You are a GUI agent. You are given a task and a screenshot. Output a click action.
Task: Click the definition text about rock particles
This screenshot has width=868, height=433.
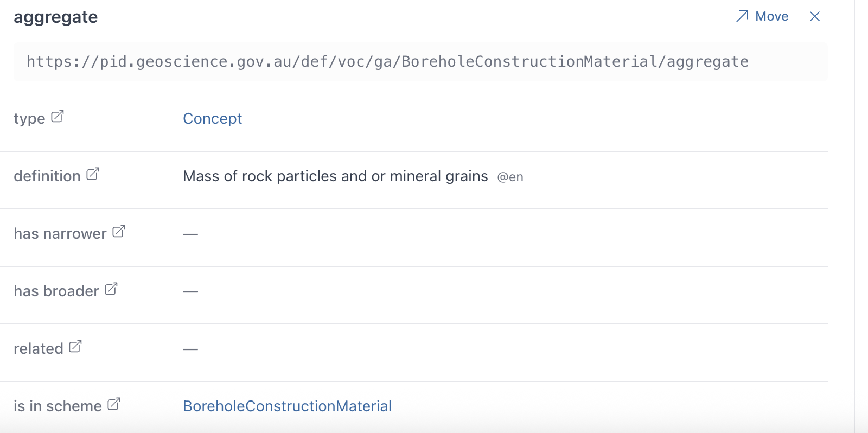[x=335, y=176]
